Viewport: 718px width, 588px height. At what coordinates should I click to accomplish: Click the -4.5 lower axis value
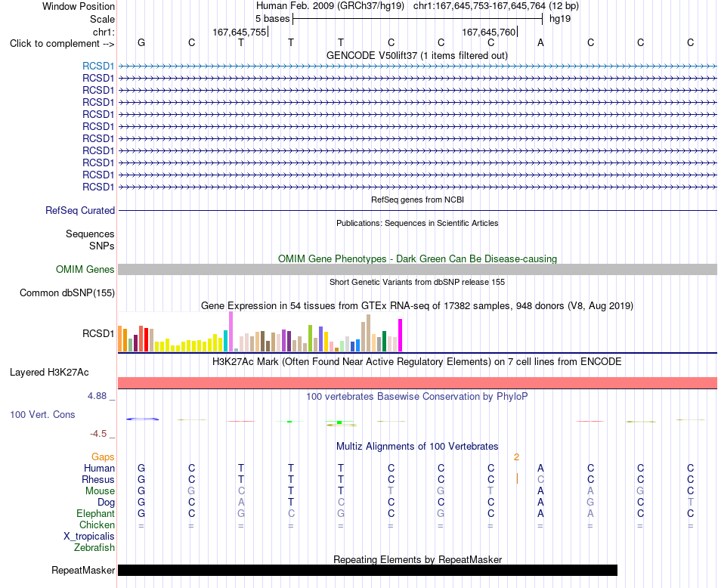pyautogui.click(x=98, y=434)
